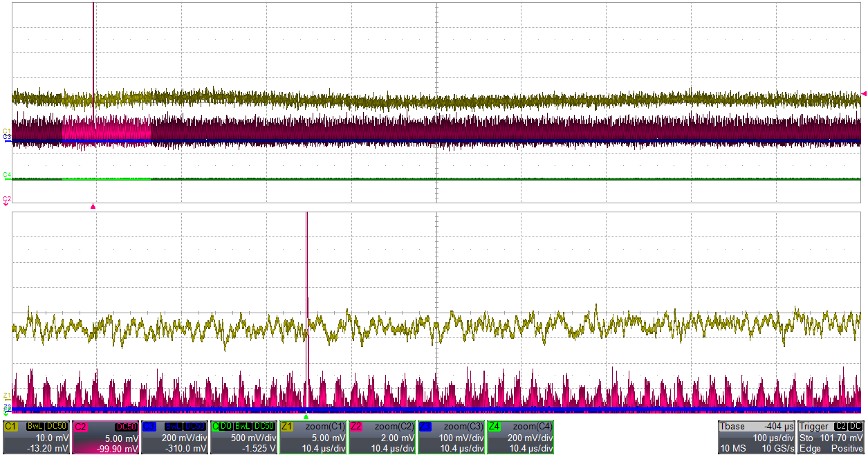Screen dimensions: 868x455
Task: Click the 200 mV/div scale in C3 box
Action: [x=184, y=438]
